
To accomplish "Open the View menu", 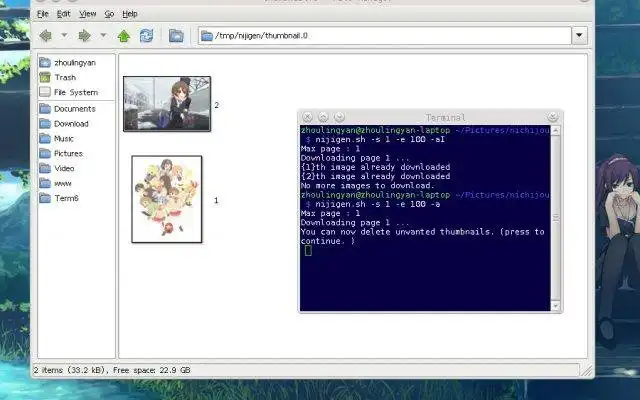I will (x=88, y=14).
